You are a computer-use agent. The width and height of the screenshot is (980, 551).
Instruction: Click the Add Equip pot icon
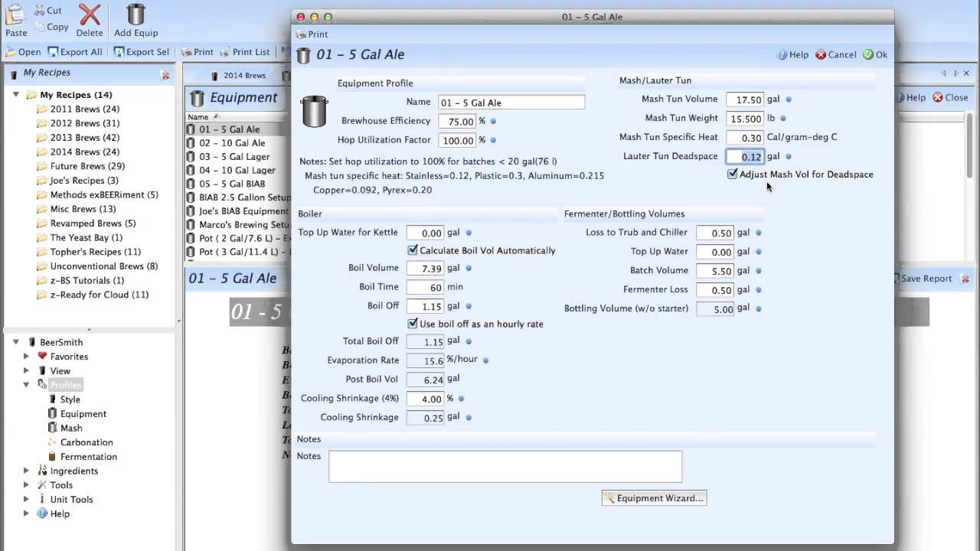136,15
